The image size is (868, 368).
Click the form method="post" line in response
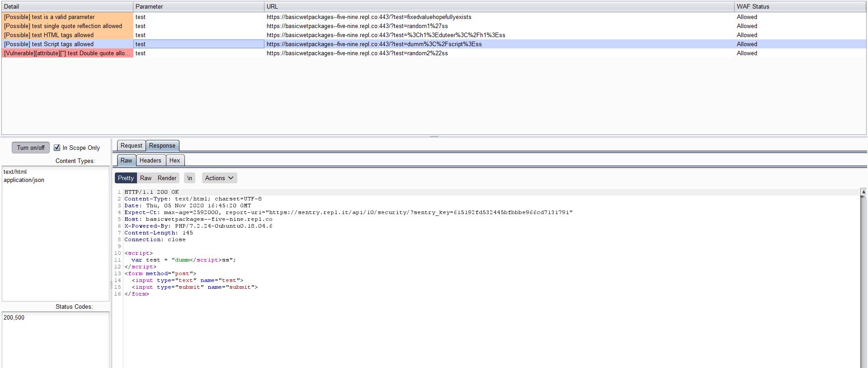[x=160, y=273]
